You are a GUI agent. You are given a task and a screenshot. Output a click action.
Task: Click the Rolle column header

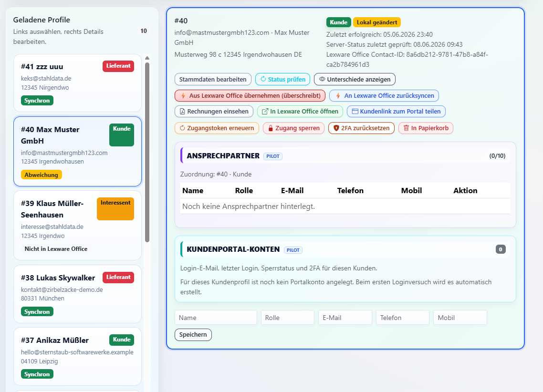(244, 191)
